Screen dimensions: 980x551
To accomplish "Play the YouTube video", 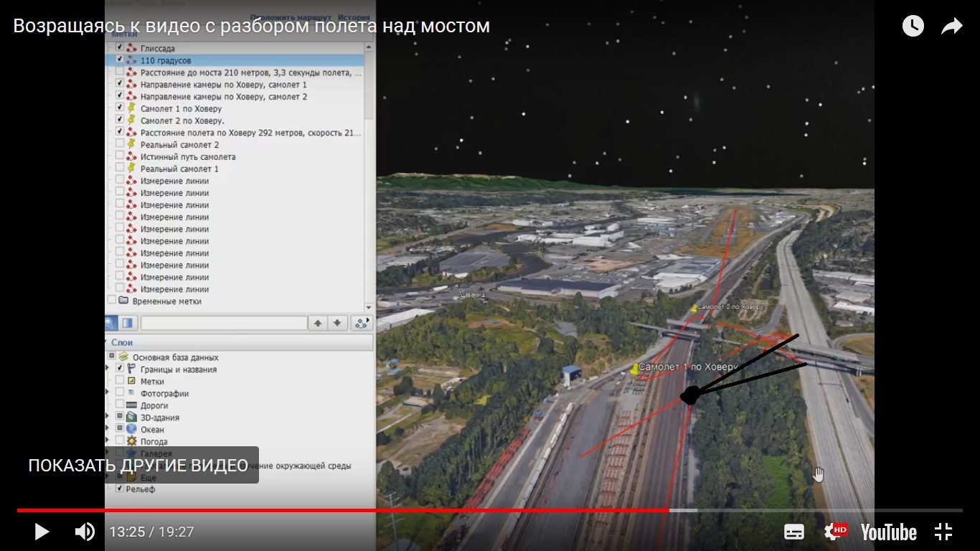I will tap(42, 532).
